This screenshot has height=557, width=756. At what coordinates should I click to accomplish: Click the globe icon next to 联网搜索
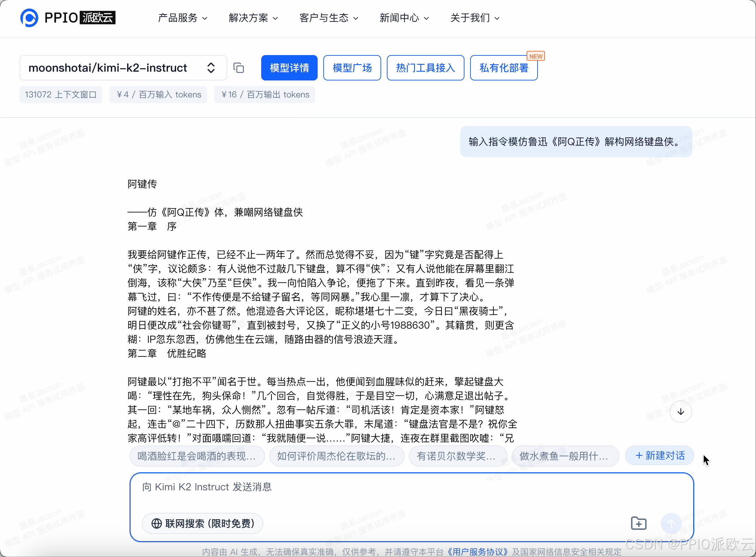pyautogui.click(x=156, y=523)
